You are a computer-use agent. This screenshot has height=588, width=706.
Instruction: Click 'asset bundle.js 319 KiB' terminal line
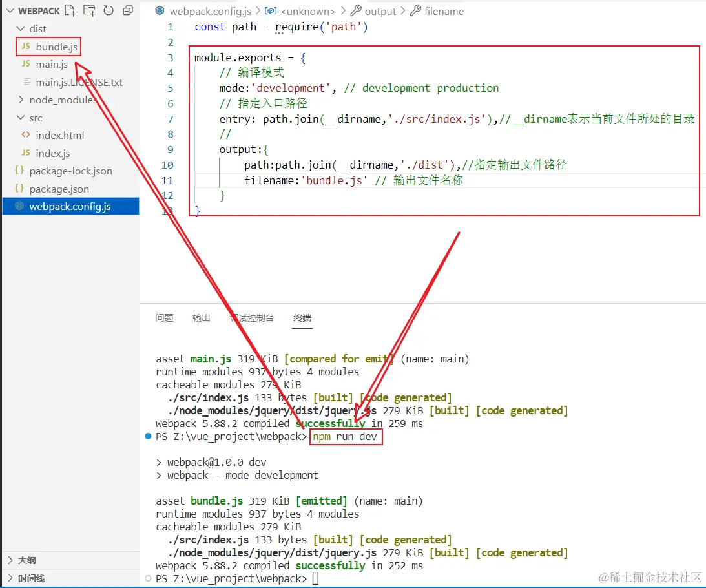point(289,501)
